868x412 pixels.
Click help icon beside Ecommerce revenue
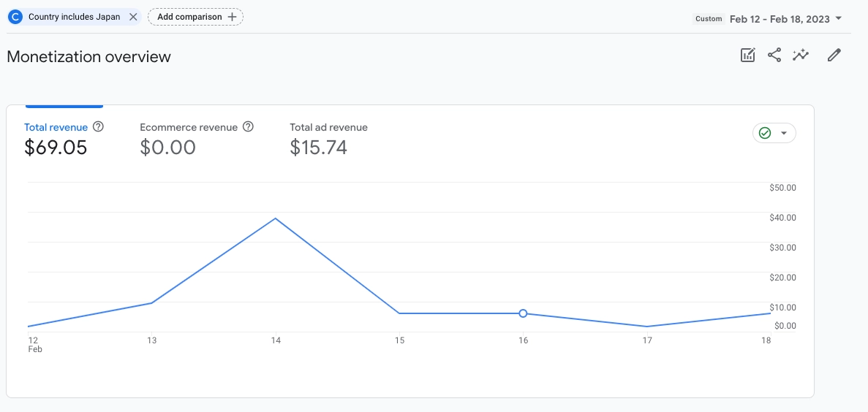(x=248, y=127)
